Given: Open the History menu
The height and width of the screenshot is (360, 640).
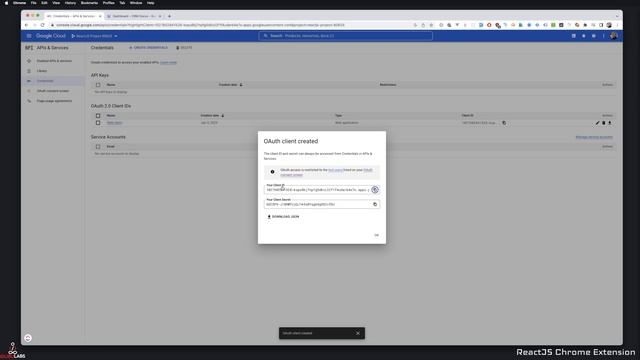Looking at the screenshot, I should pos(70,3).
